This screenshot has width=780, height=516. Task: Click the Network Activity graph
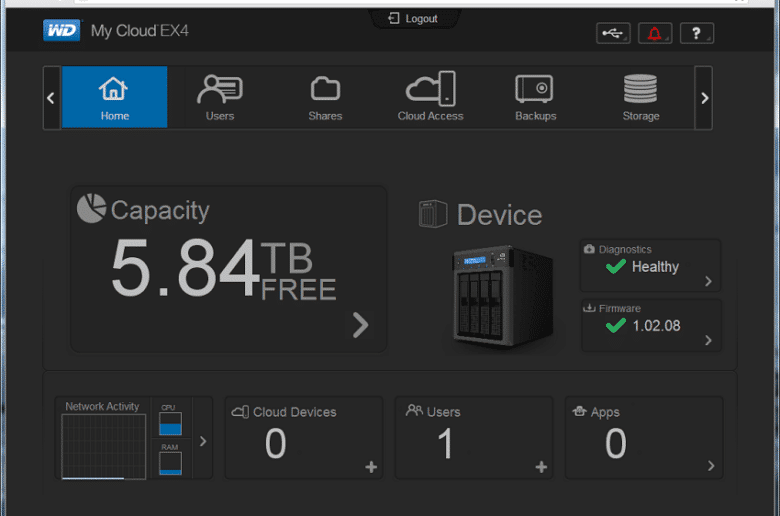tap(103, 447)
